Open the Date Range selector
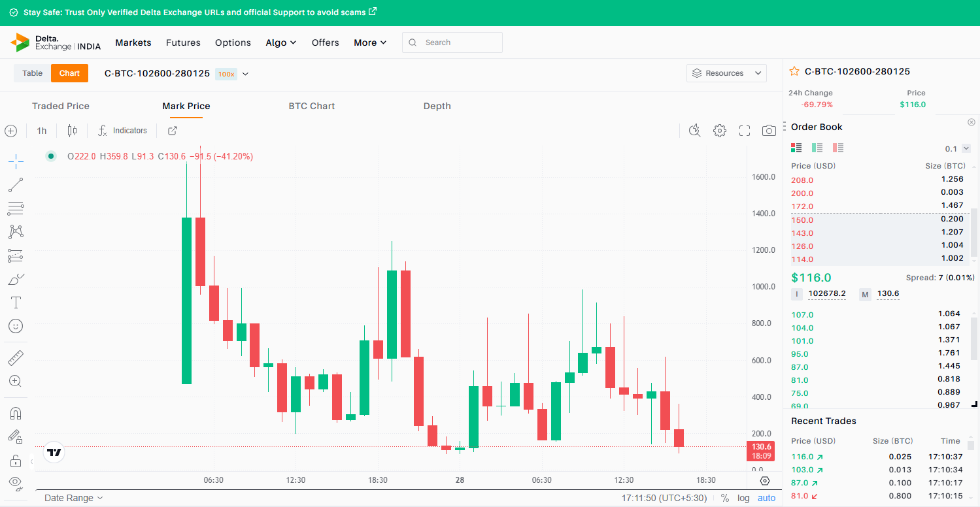980x507 pixels. [73, 498]
